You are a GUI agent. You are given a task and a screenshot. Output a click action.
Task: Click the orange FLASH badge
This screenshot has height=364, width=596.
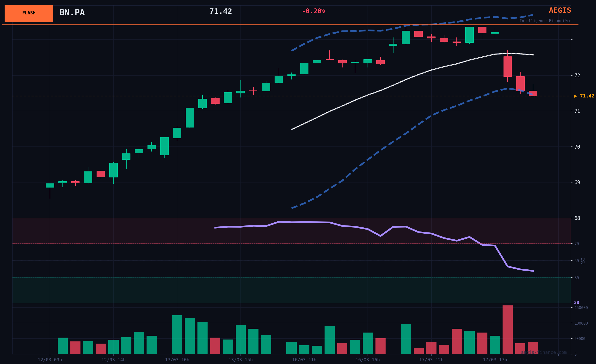pyautogui.click(x=29, y=13)
